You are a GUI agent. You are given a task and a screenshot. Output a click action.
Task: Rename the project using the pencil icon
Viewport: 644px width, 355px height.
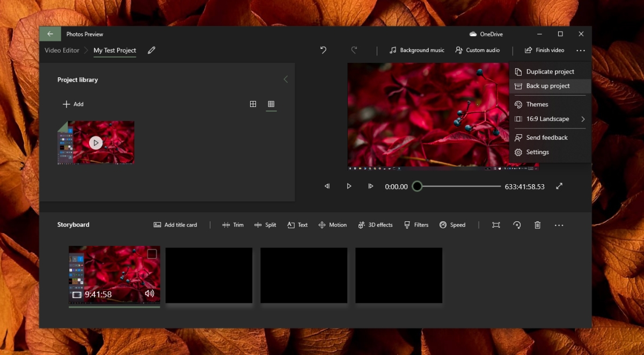point(151,50)
